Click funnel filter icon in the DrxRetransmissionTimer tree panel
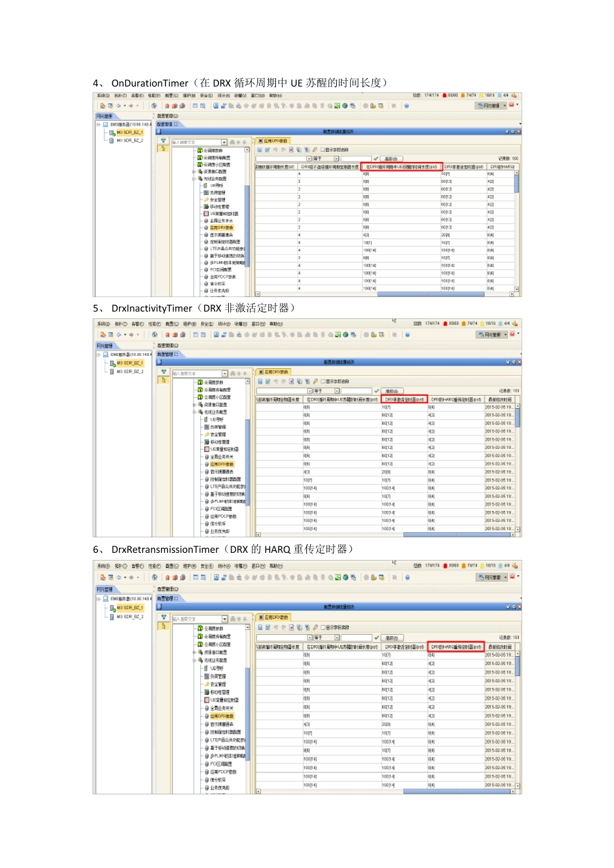614x868 pixels. click(164, 617)
